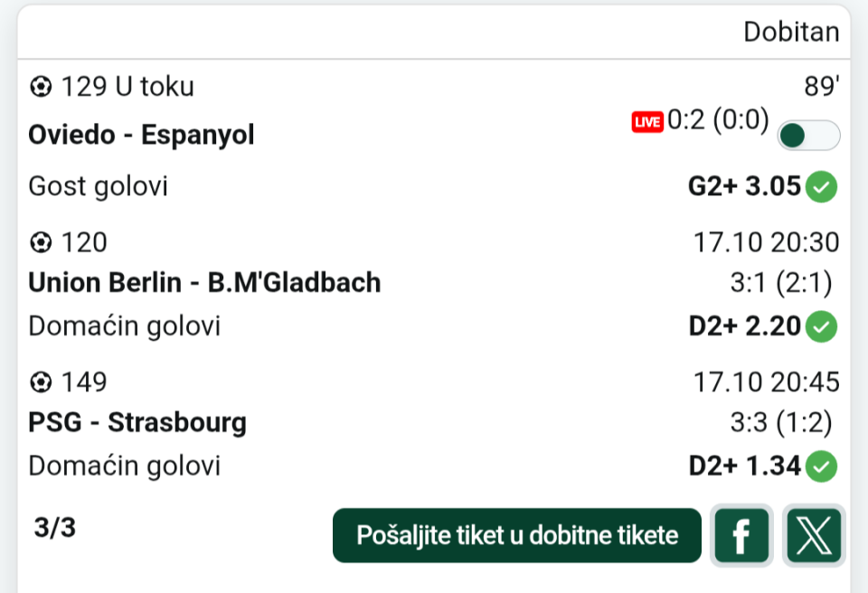Click the live score 0:2 (0:0)
The height and width of the screenshot is (593, 868).
click(x=718, y=120)
